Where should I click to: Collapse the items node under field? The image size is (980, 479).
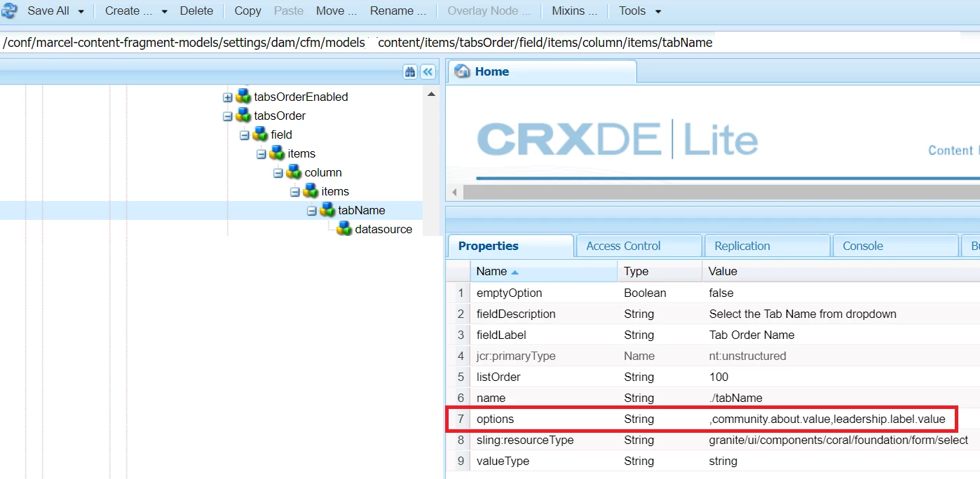pyautogui.click(x=261, y=154)
